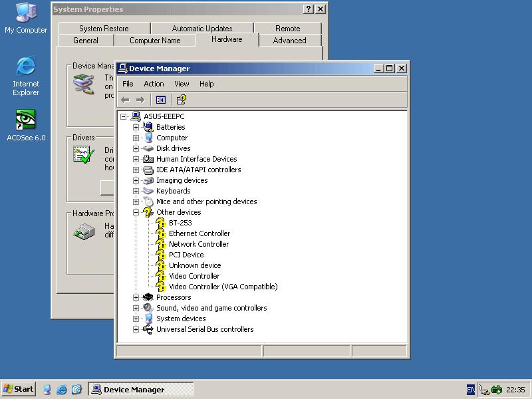
Task: Open the File menu
Action: point(128,84)
